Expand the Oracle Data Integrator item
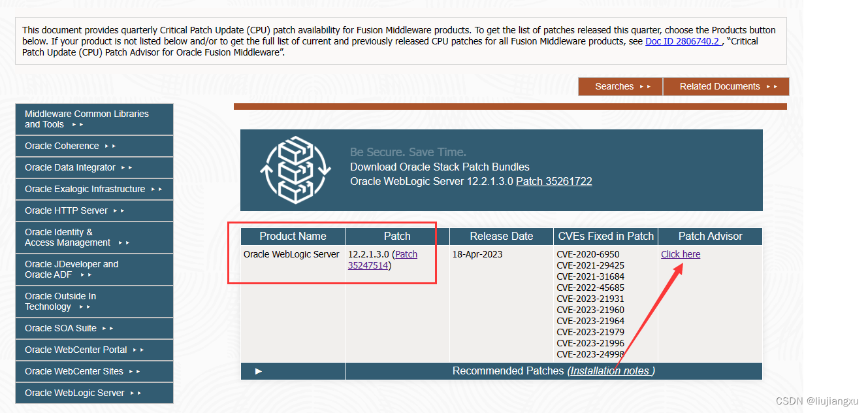The width and height of the screenshot is (868, 413). pyautogui.click(x=94, y=167)
